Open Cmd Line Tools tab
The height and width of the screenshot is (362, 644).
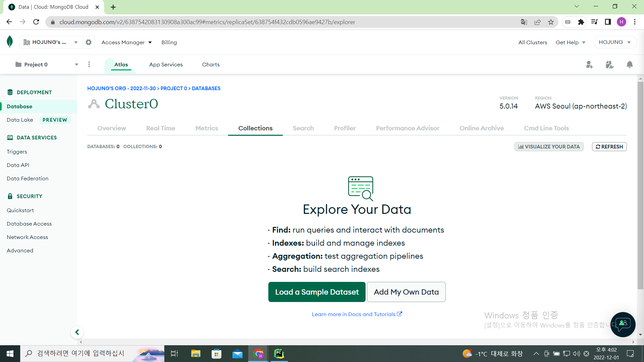[546, 128]
